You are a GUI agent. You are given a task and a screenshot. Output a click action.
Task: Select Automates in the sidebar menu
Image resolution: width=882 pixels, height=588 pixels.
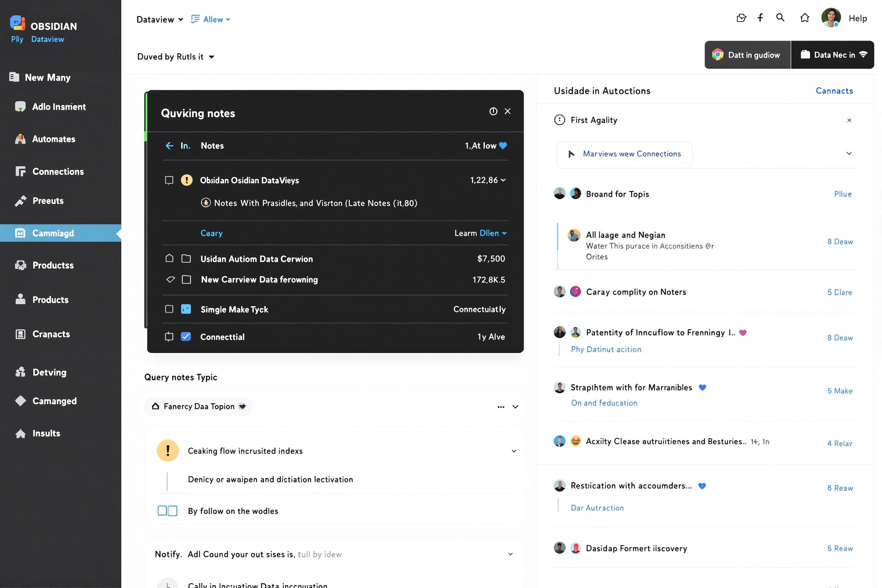coord(54,139)
